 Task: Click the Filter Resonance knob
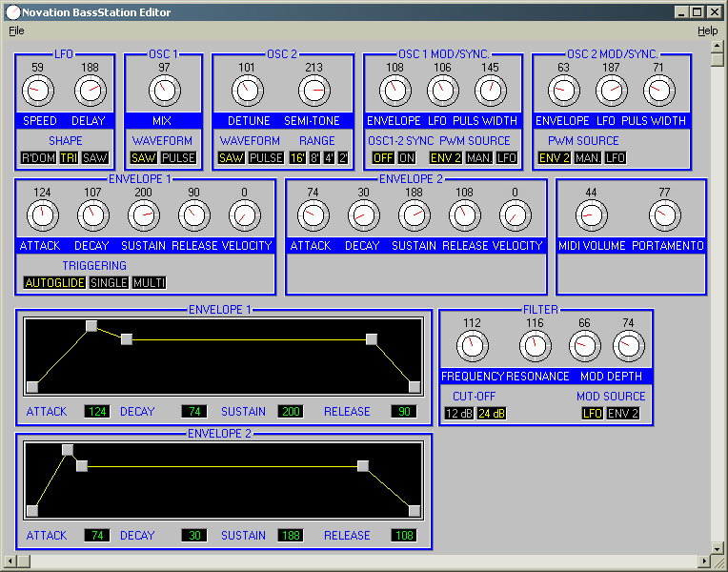click(535, 347)
